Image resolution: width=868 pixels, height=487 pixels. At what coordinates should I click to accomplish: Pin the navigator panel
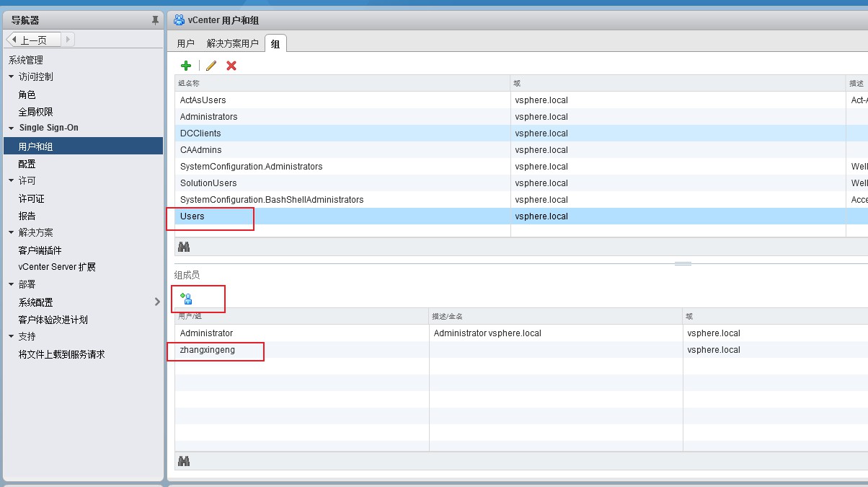point(155,21)
